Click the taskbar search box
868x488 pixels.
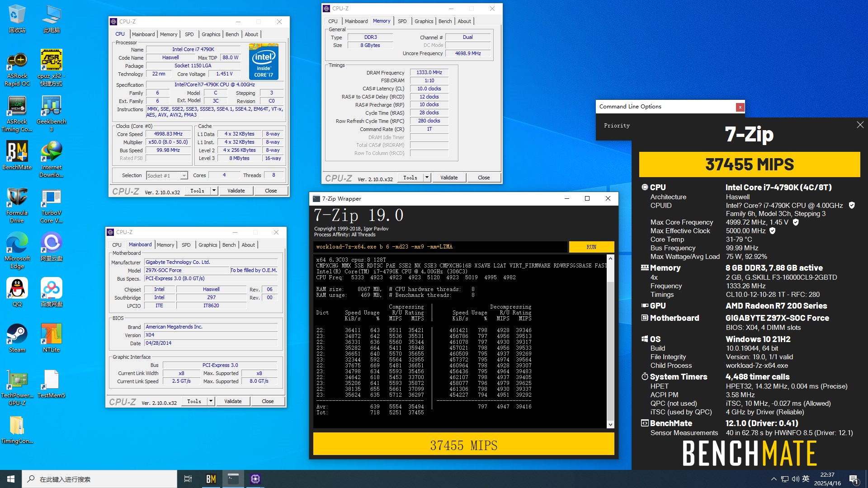coord(99,479)
